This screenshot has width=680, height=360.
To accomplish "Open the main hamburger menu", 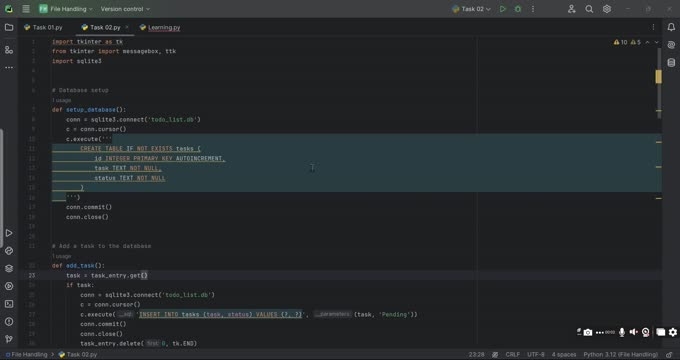I will point(26,9).
